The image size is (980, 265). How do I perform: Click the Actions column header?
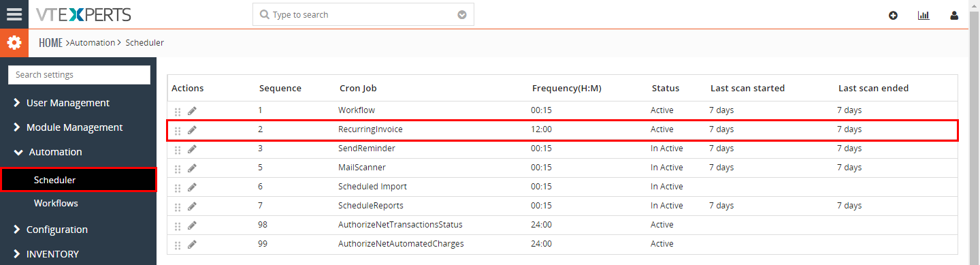click(188, 88)
